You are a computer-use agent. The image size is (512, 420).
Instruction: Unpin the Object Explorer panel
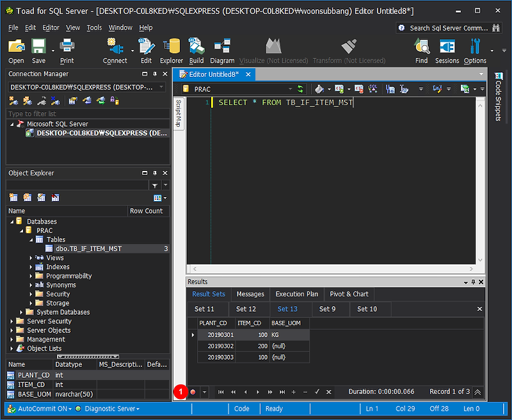pos(154,173)
